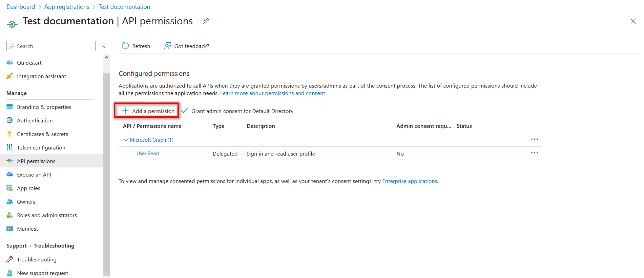Screen dimensions: 644x278
Task: Click the Delegated type cell
Action: (x=225, y=154)
